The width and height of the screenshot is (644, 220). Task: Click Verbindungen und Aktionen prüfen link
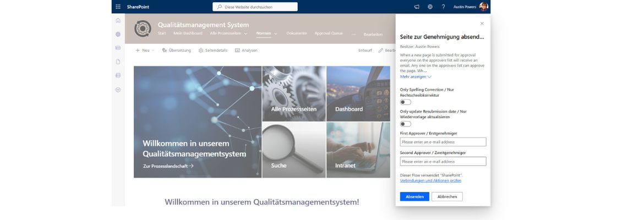point(430,180)
